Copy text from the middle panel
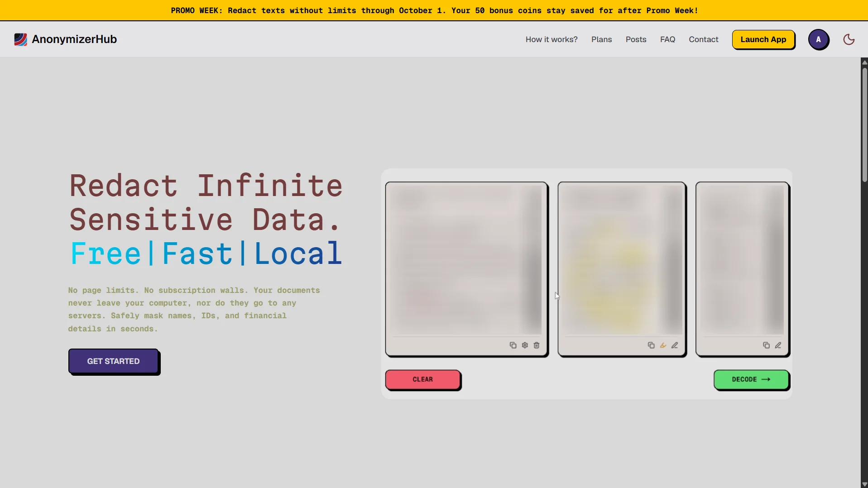Screen dimensions: 868x488 coord(651,345)
